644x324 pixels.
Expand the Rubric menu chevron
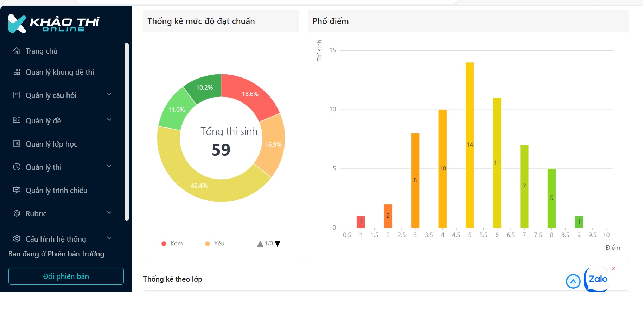(109, 213)
